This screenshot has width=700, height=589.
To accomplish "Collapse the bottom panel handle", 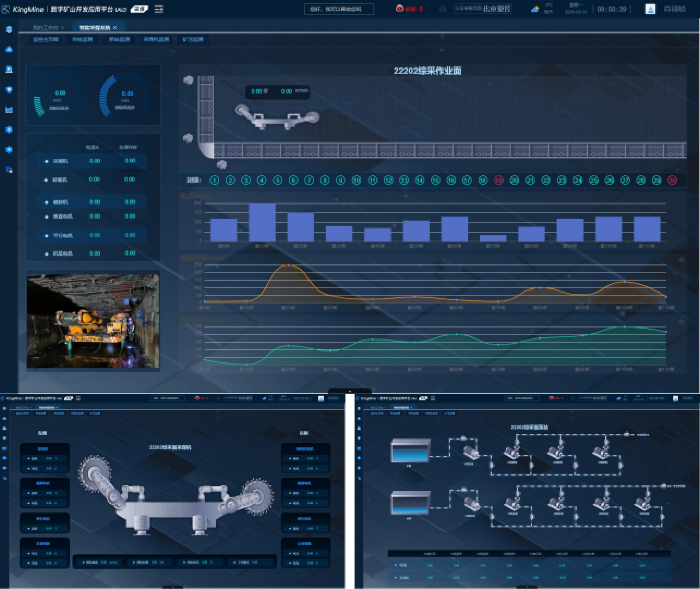I will pos(349,391).
